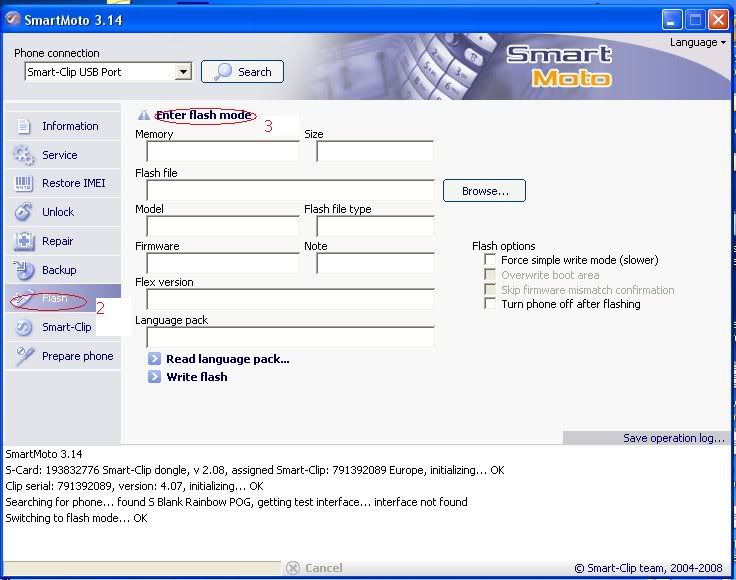Open the Information tab
736x580 pixels.
click(x=62, y=126)
